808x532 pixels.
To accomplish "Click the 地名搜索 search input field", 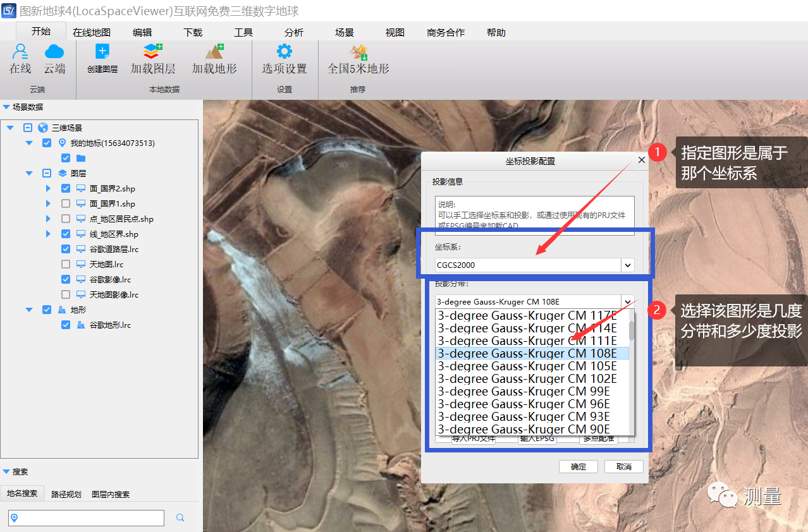I will [x=86, y=518].
